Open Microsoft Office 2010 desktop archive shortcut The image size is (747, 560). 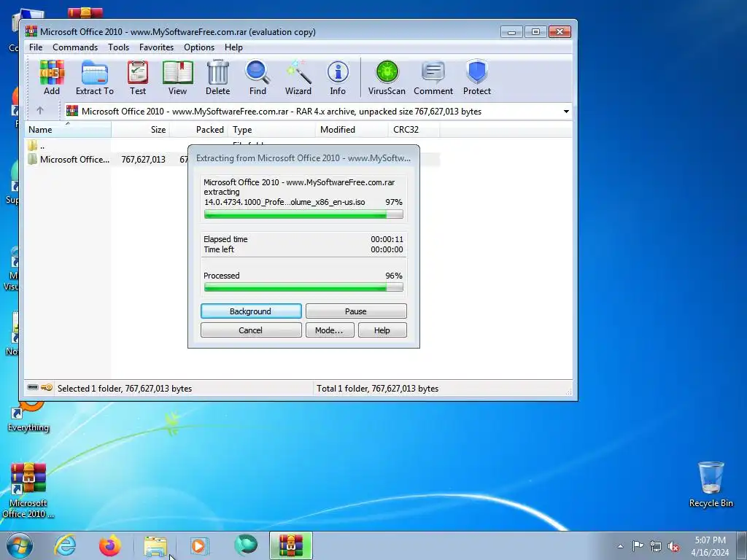[28, 491]
